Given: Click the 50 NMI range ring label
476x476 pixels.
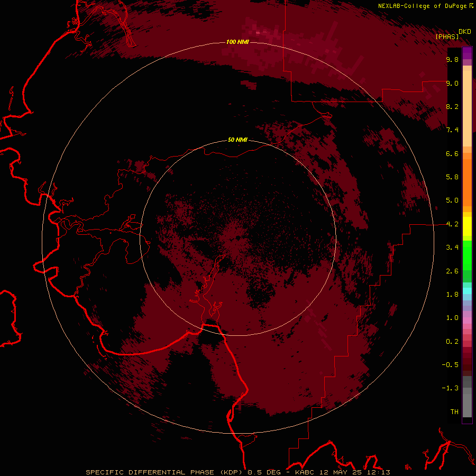Looking at the screenshot, I should click(x=237, y=140).
